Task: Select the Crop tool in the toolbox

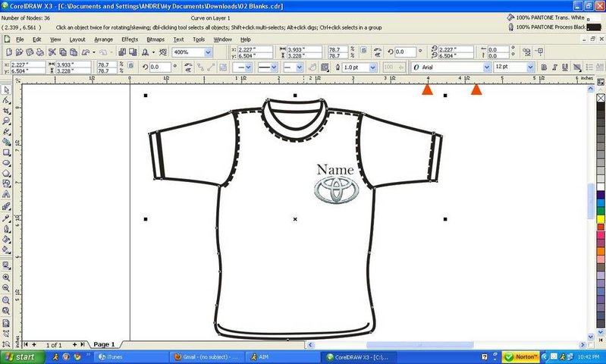Action: [6, 111]
